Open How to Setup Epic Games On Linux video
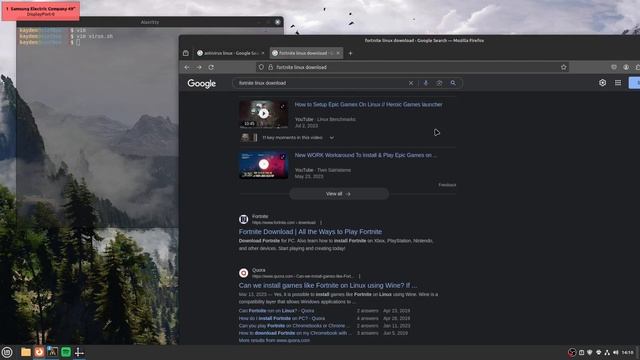 [368, 105]
